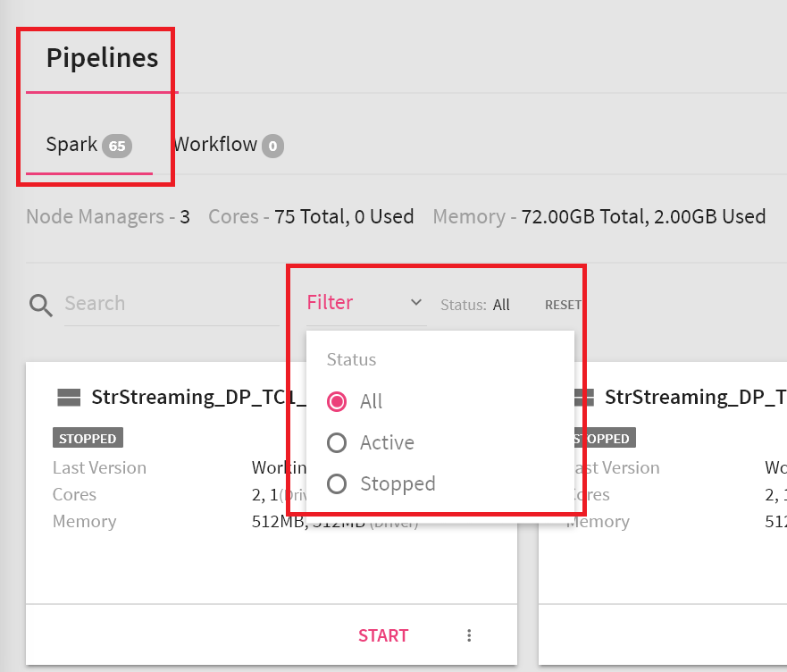Viewport: 787px width, 672px height.
Task: Click the chevron arrow beside Filter
Action: point(415,303)
